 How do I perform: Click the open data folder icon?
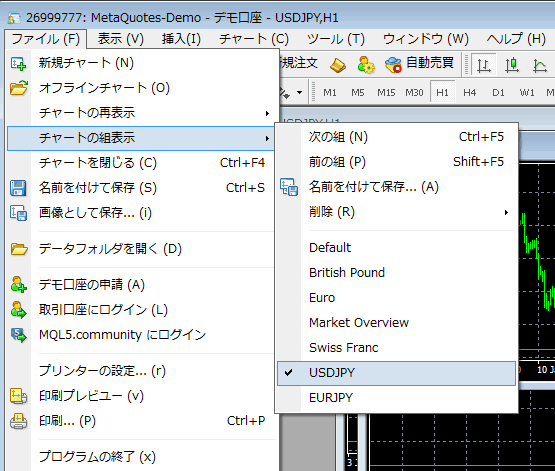point(19,249)
